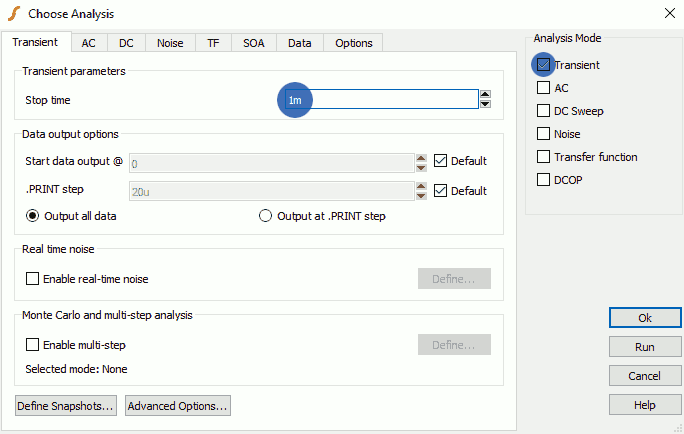Open the Options tab
684x434 pixels.
[353, 43]
